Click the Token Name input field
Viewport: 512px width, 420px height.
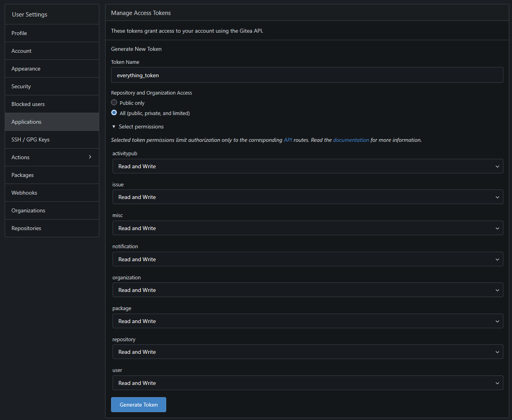[307, 75]
